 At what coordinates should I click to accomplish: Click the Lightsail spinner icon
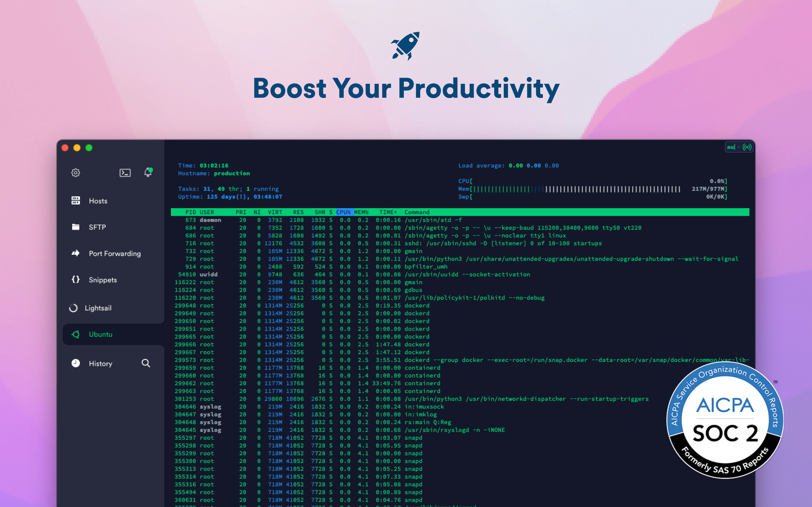(74, 308)
